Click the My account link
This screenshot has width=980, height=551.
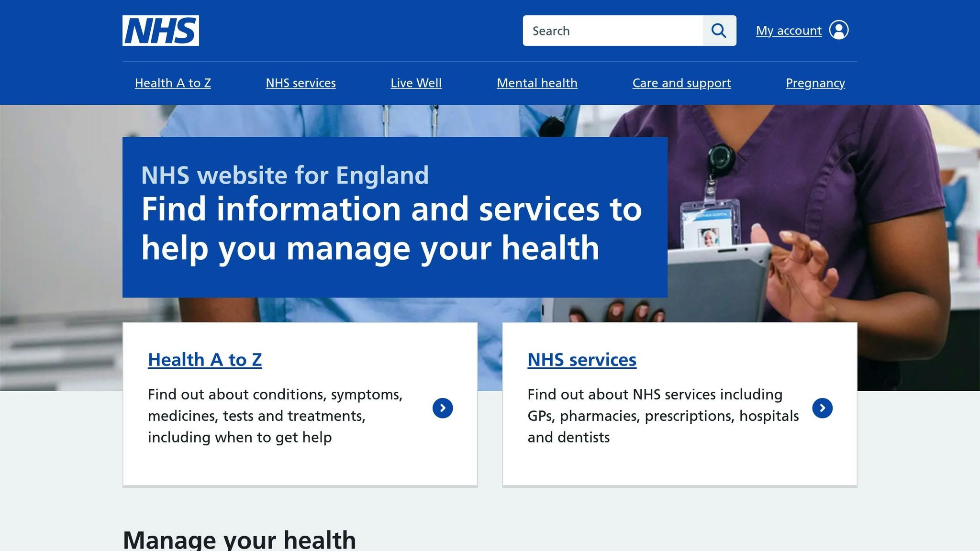788,30
